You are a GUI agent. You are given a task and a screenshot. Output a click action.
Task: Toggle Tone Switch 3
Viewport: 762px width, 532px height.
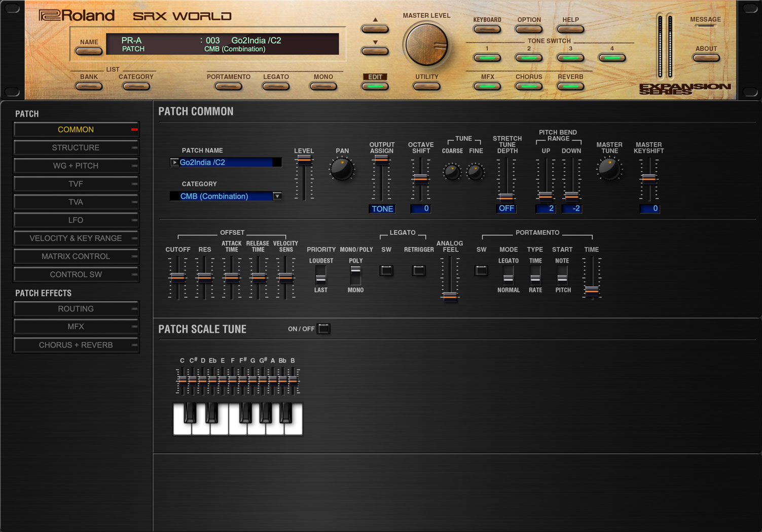[570, 58]
